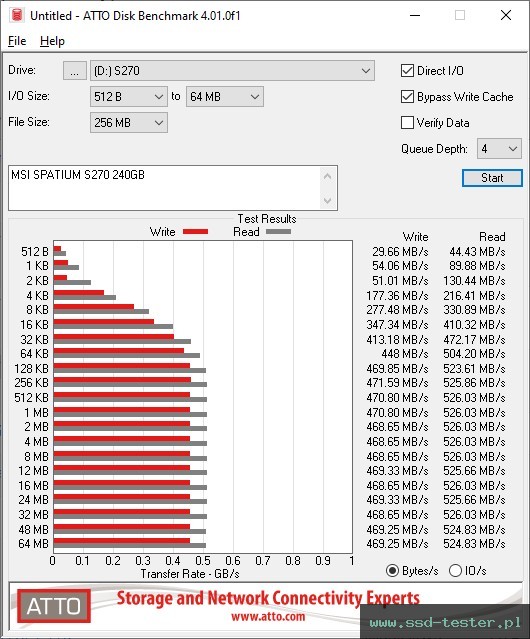
Task: Open the starting I/O Size dropdown 512 B
Action: pos(128,97)
